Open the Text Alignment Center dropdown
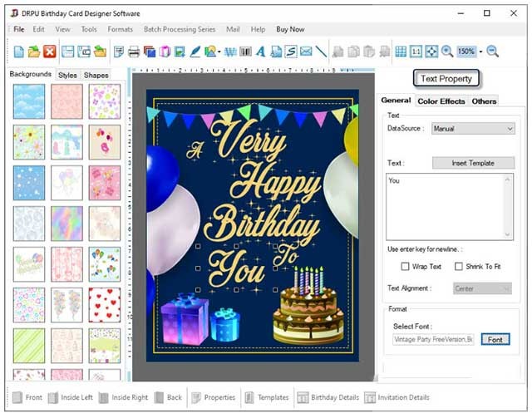532x418 pixels. [482, 288]
